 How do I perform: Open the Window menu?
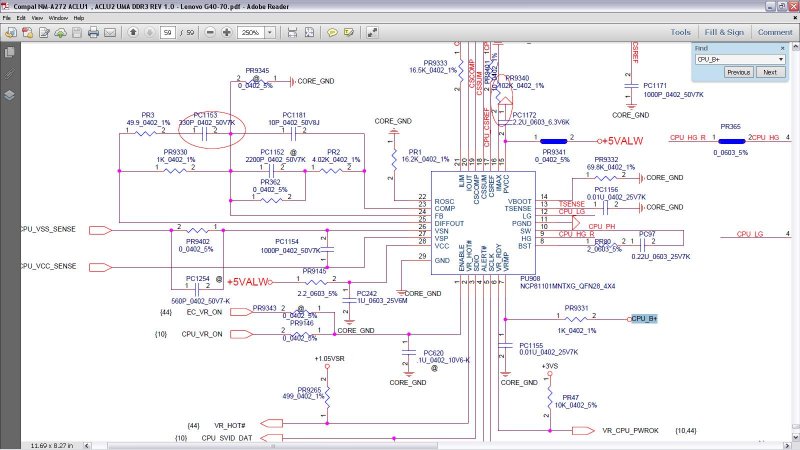[58, 18]
